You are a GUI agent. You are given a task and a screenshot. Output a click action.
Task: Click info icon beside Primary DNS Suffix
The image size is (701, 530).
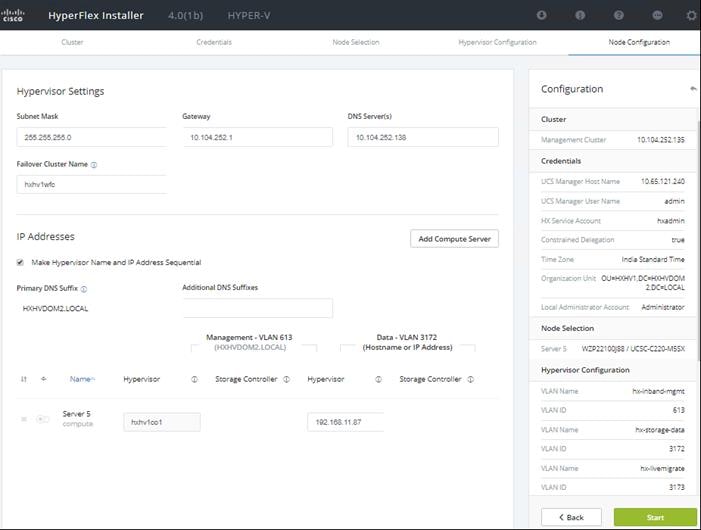(84, 289)
